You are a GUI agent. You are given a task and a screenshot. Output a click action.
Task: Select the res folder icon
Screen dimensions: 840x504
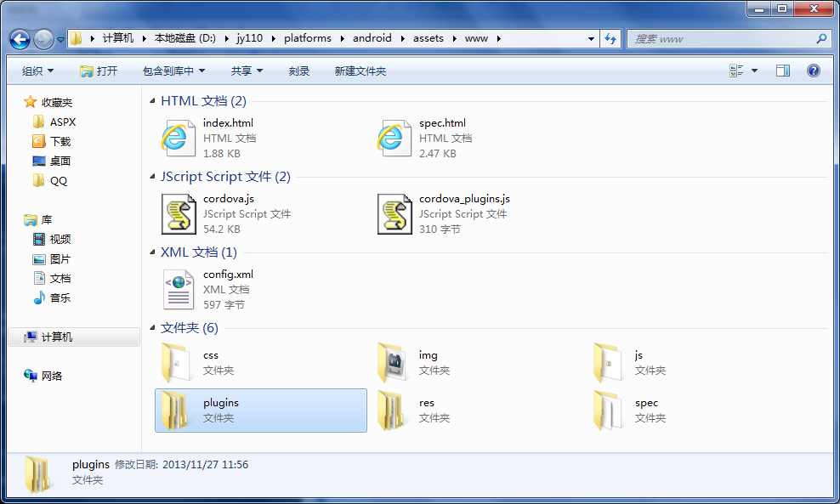tap(392, 411)
